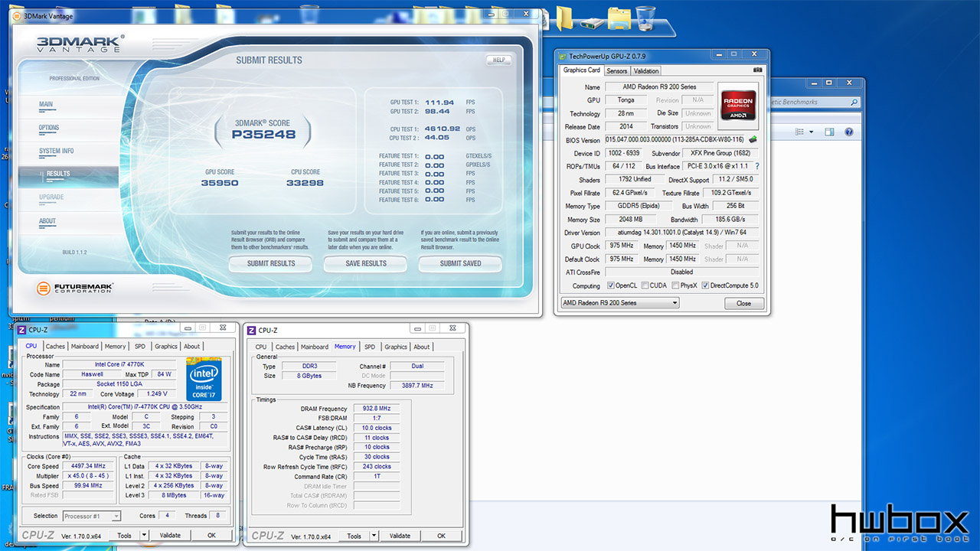Click the DRAM Frequency value 932.8 MHz

pyautogui.click(x=376, y=409)
